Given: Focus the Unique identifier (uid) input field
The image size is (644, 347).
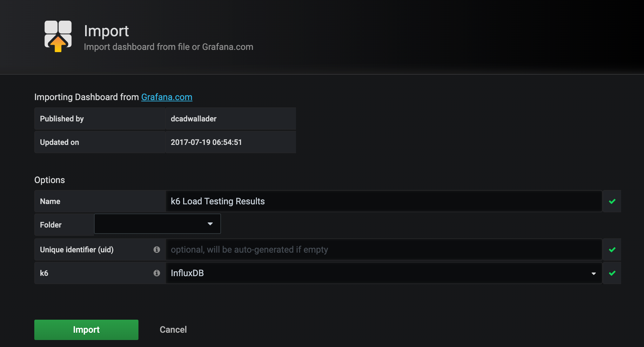Looking at the screenshot, I should pos(384,249).
